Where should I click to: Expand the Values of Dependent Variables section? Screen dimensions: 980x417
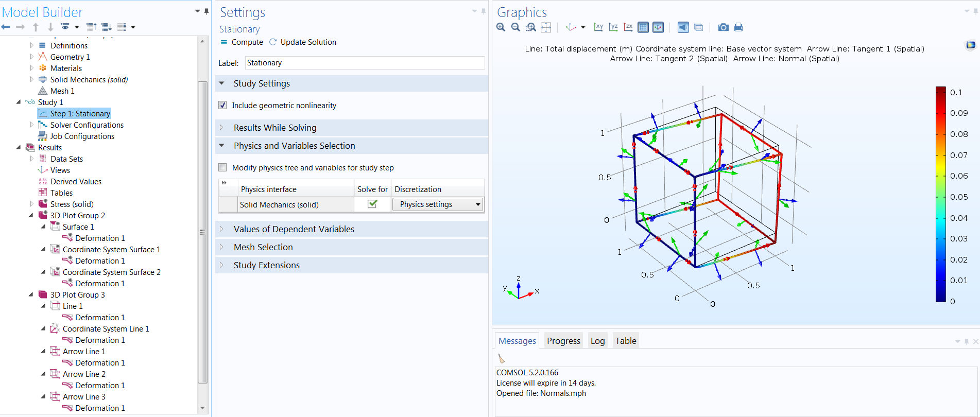click(294, 229)
